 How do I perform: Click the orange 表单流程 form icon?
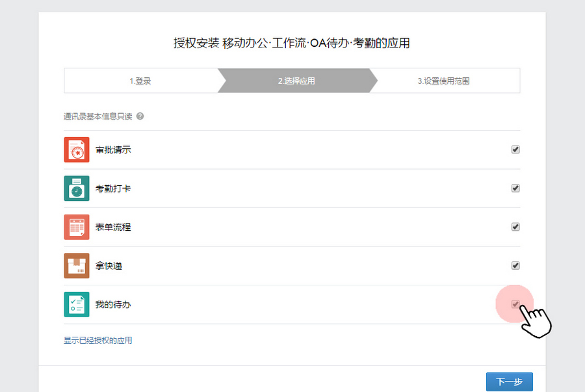click(x=77, y=227)
